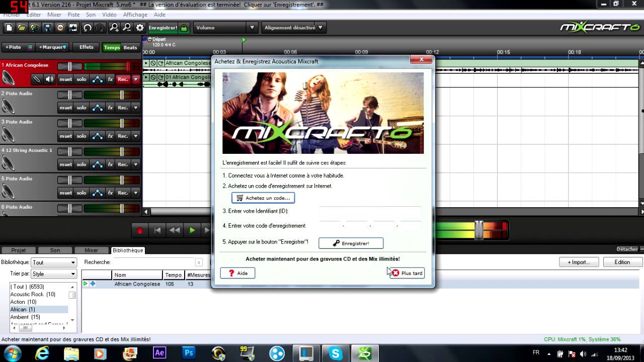Open fx for the 2 Piste Audio track
This screenshot has width=644, height=362.
click(x=110, y=108)
